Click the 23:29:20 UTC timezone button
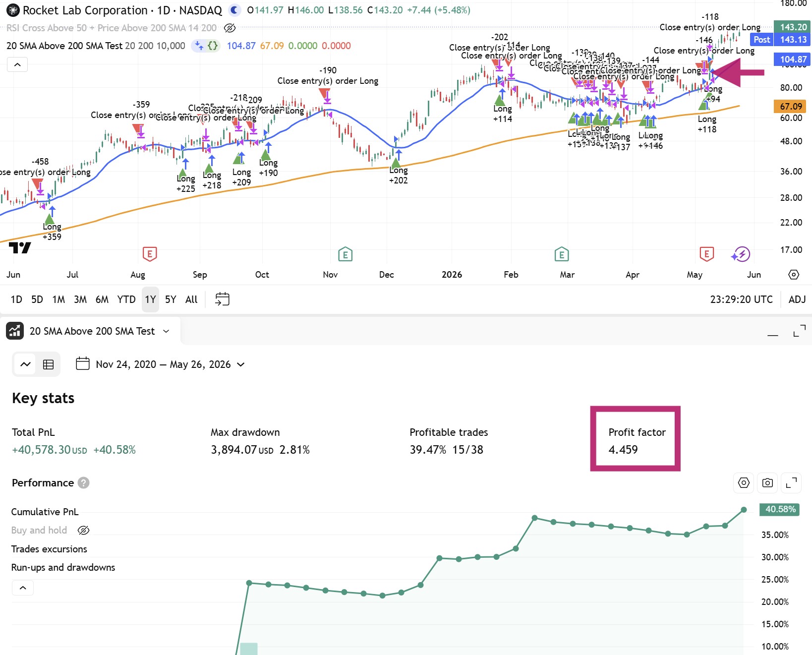The height and width of the screenshot is (655, 812). (x=741, y=299)
